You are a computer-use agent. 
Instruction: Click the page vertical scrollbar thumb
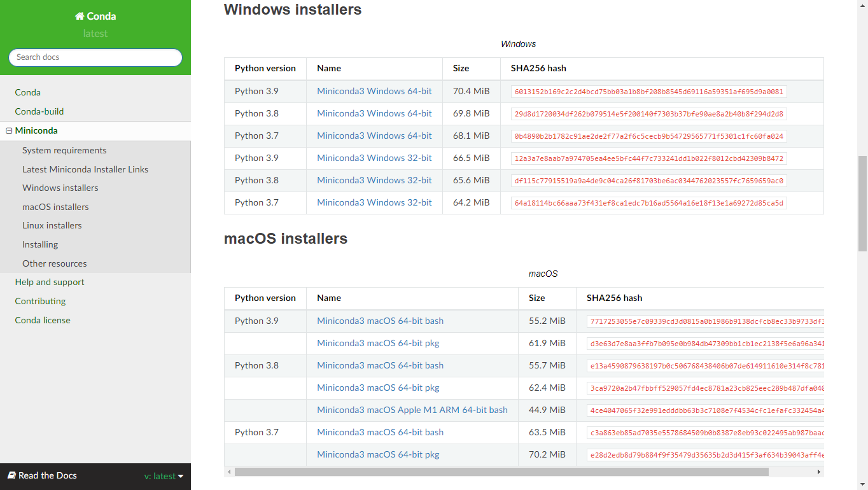pyautogui.click(x=862, y=204)
